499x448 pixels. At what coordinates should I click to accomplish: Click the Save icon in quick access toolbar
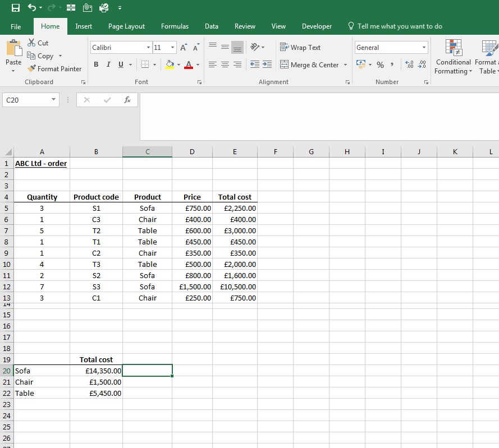point(15,8)
